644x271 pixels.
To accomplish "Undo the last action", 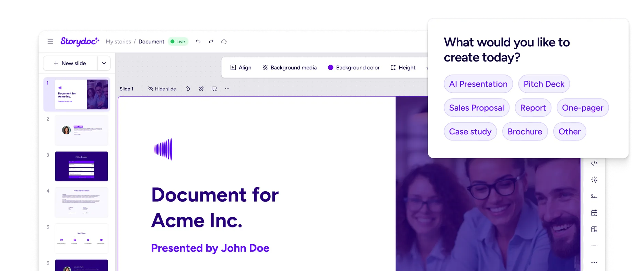I will coord(198,42).
